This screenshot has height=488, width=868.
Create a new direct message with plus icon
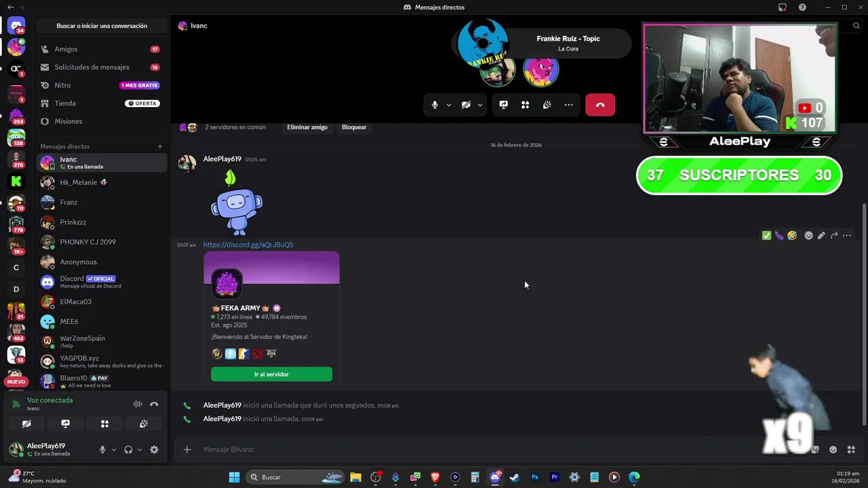click(160, 146)
